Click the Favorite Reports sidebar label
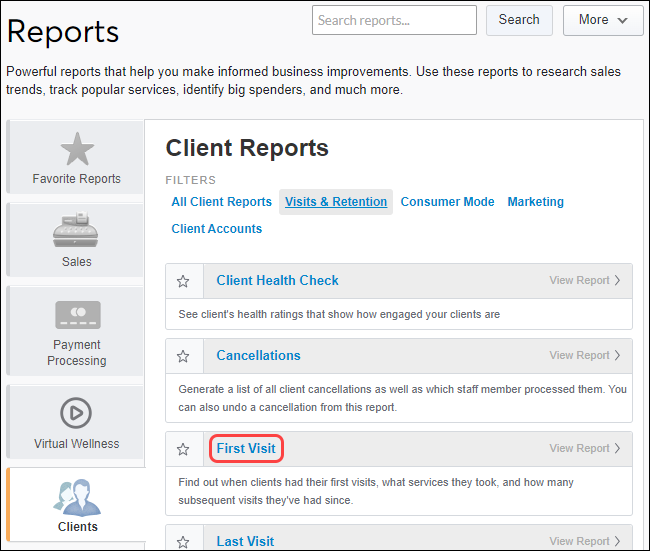This screenshot has width=650, height=551. click(x=77, y=179)
